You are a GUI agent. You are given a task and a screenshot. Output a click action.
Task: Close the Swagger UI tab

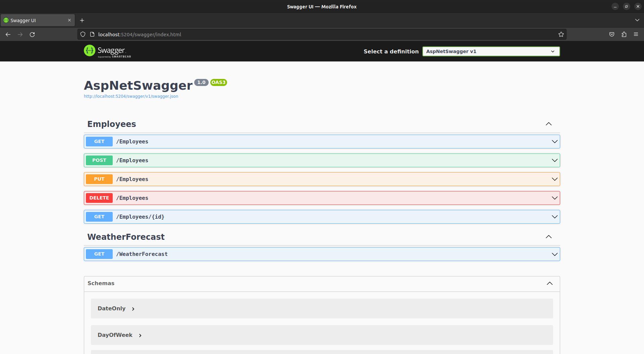click(x=69, y=20)
